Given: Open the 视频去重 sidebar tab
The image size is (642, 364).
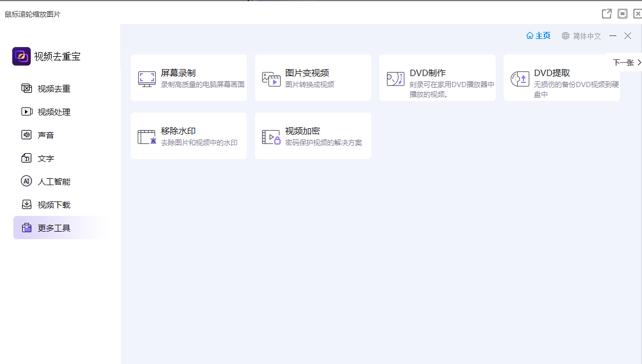Looking at the screenshot, I should 53,89.
